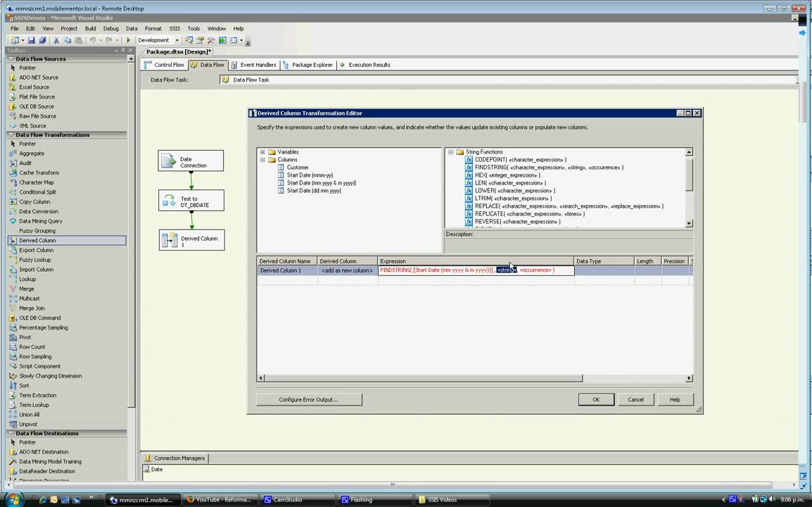Collapse the Data Flow Destinations toolbox group
Viewport: 812px width, 507px height.
pyautogui.click(x=11, y=433)
